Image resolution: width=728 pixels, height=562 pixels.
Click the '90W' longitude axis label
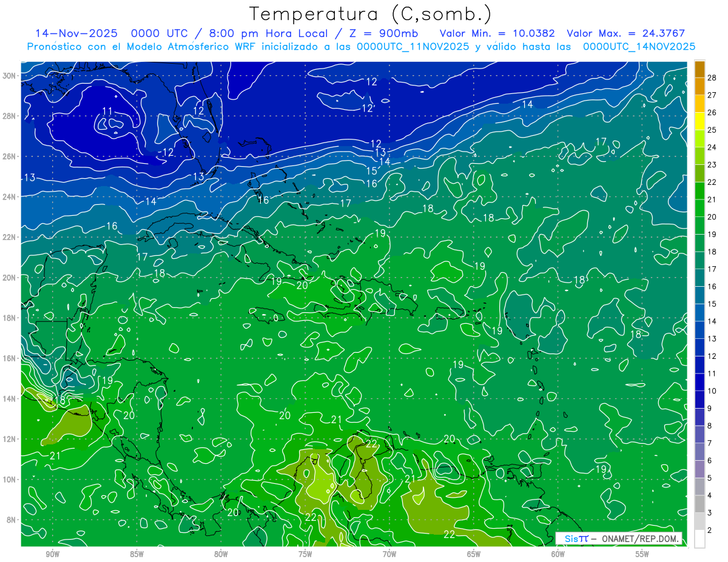(x=52, y=555)
